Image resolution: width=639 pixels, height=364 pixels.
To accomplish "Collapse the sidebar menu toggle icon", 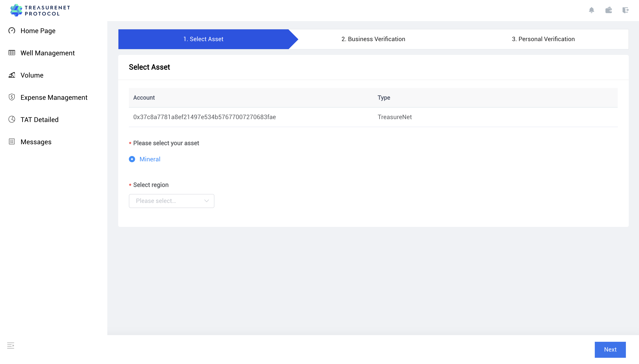I will click(x=10, y=346).
